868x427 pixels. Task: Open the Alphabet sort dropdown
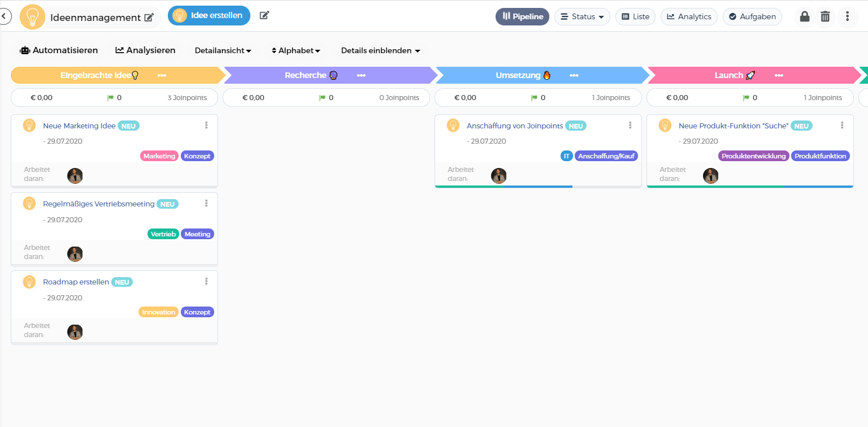coord(296,50)
